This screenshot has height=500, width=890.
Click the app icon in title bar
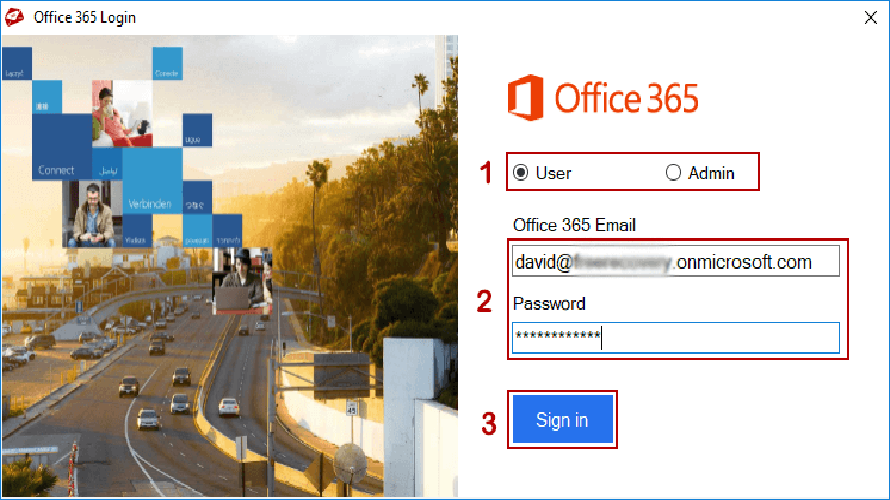[15, 18]
